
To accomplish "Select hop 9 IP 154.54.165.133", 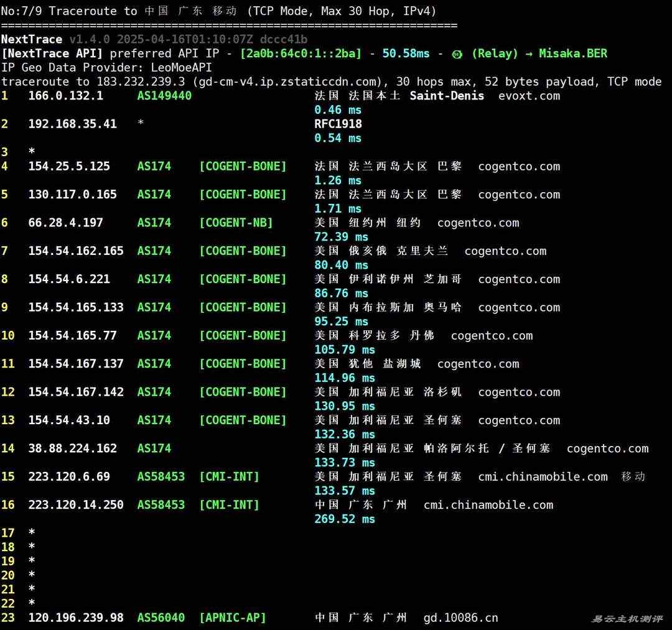I will click(x=76, y=307).
